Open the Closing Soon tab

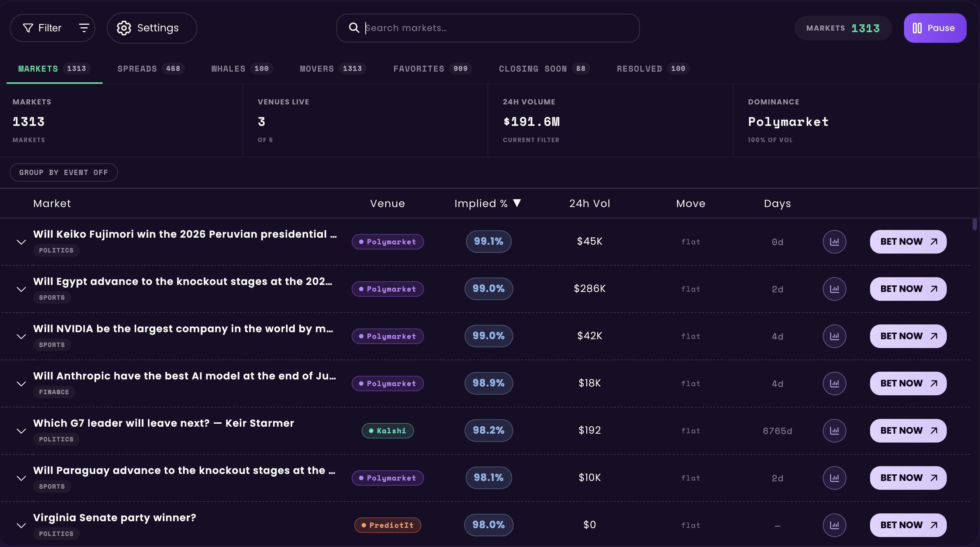pyautogui.click(x=544, y=69)
